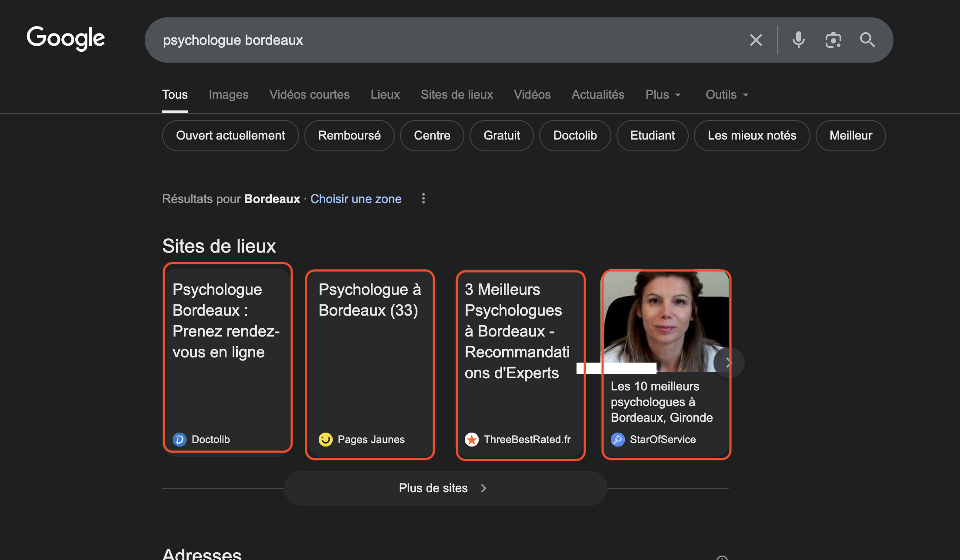Clear the search query with X icon

756,40
